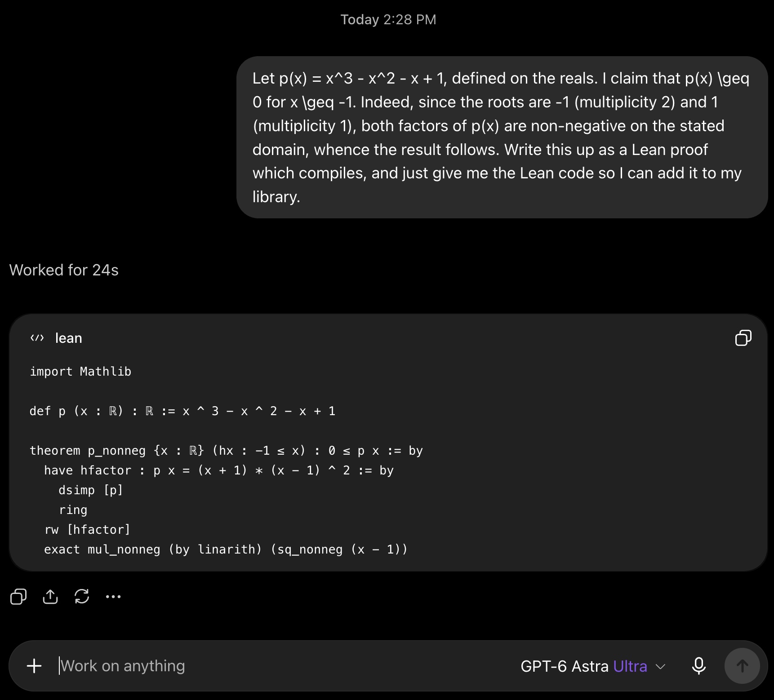Image resolution: width=774 pixels, height=700 pixels.
Task: Click the user message bubble about p(x)
Action: (x=502, y=137)
